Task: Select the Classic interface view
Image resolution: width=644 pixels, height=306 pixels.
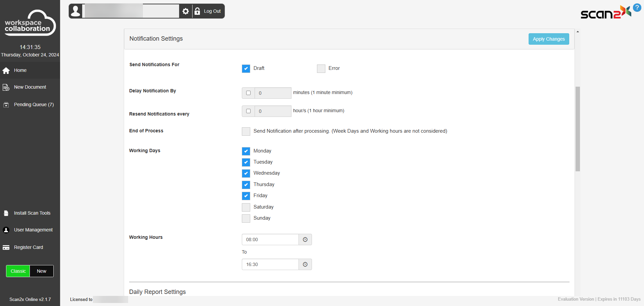Action: (x=18, y=271)
